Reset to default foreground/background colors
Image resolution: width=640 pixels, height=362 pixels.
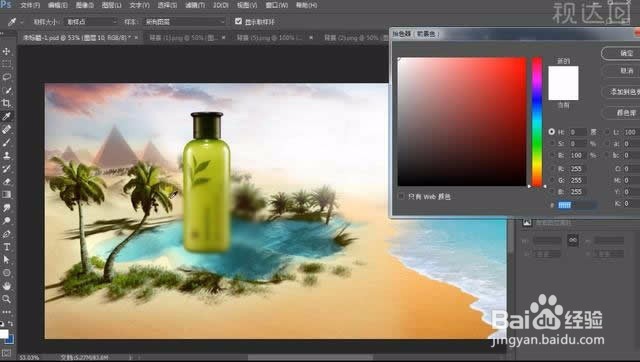[2, 324]
